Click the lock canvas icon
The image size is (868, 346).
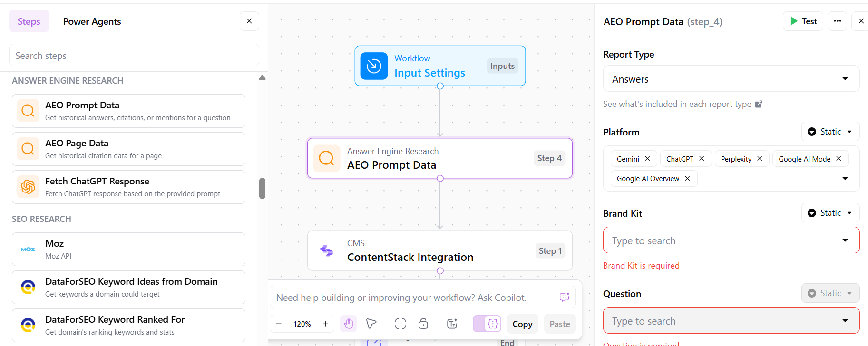coord(423,324)
